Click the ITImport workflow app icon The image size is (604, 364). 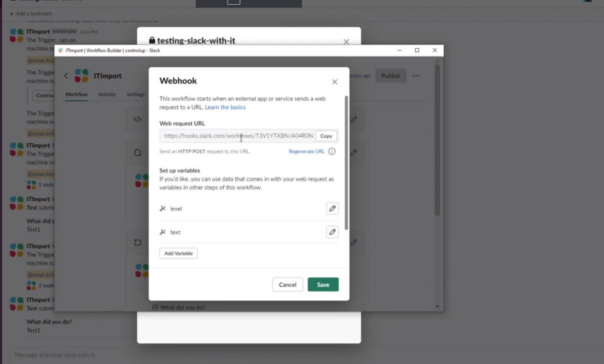pos(81,76)
